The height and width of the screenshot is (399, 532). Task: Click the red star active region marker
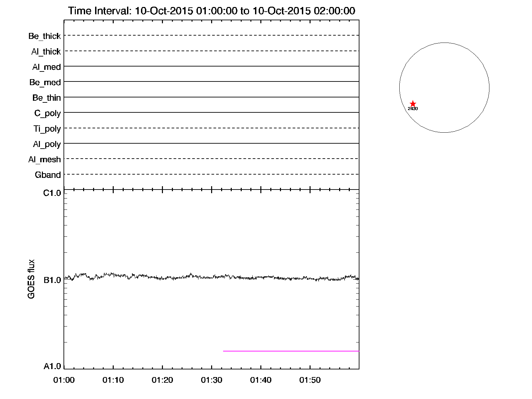point(413,104)
